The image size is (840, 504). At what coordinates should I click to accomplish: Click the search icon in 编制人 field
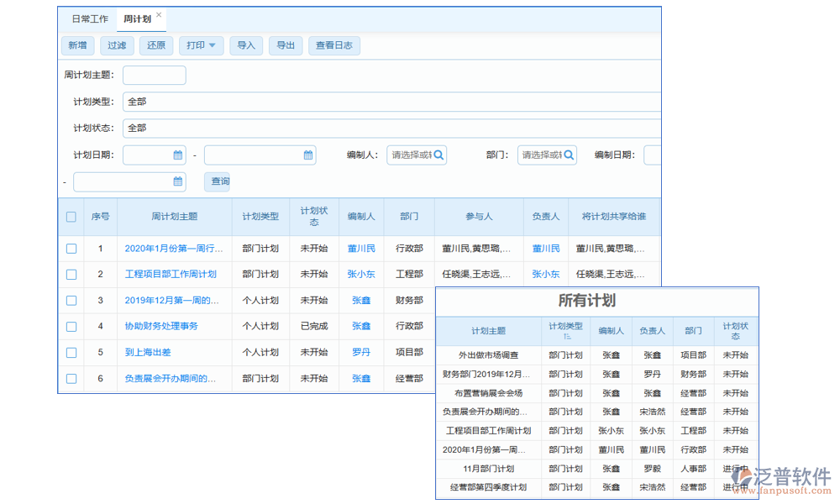pyautogui.click(x=438, y=155)
